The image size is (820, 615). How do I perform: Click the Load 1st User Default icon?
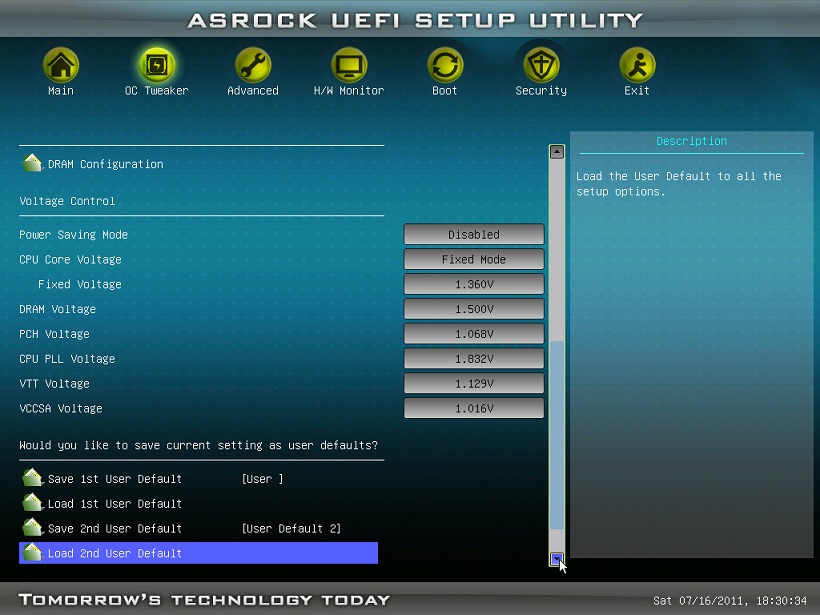point(32,503)
